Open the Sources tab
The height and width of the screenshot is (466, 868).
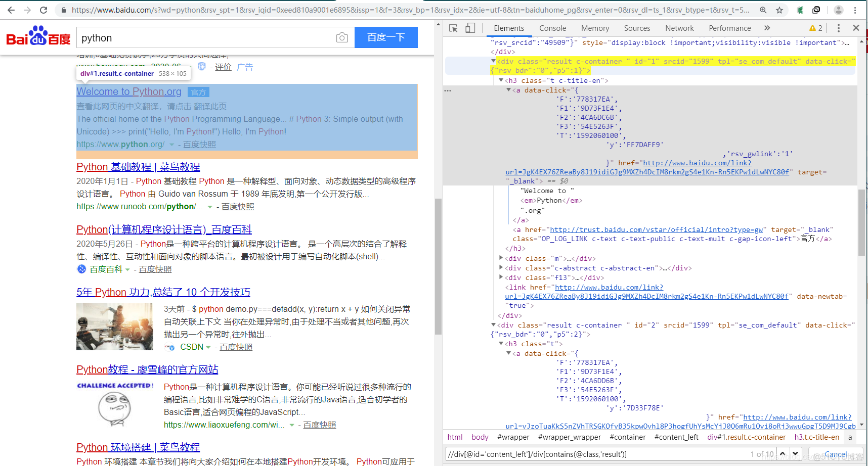click(x=637, y=28)
